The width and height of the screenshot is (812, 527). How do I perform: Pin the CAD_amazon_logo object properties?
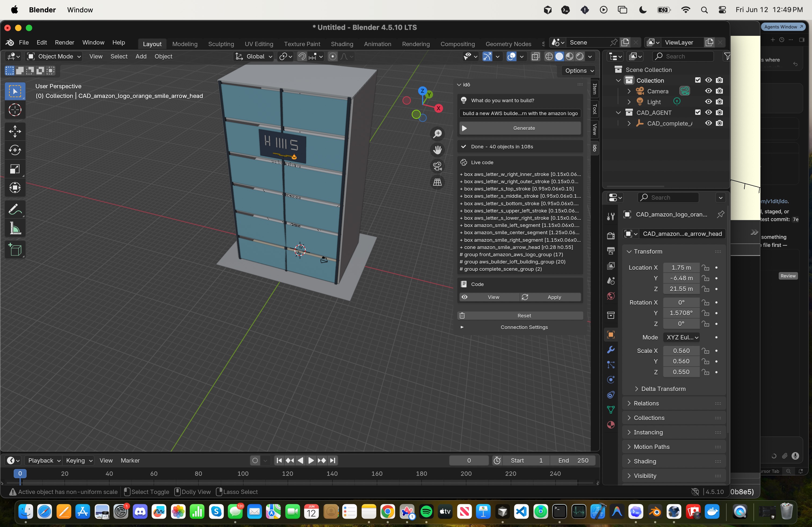point(720,214)
